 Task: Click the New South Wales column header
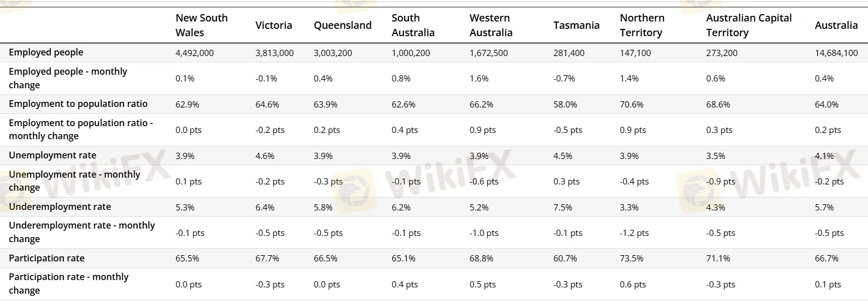point(201,25)
